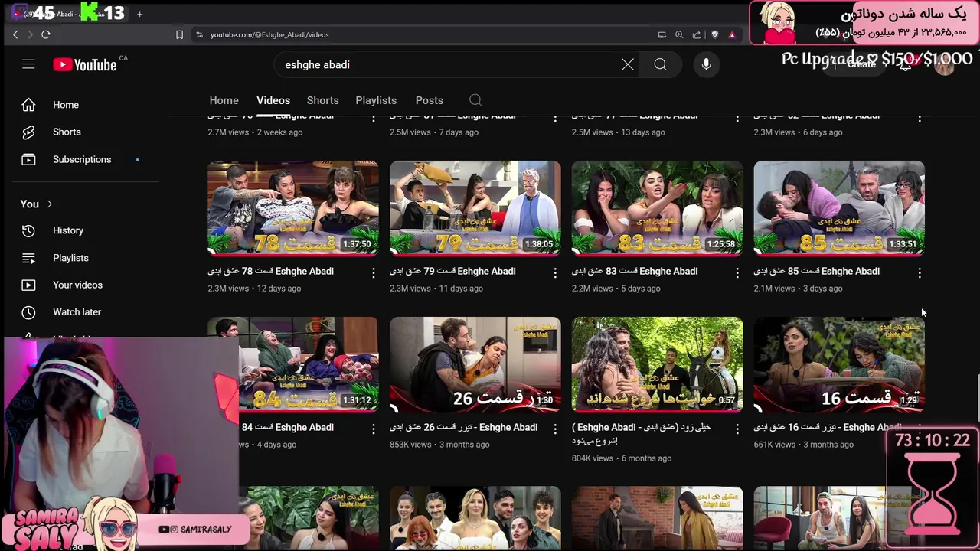Switch to the channel Shorts tab
980x551 pixels.
click(322, 100)
